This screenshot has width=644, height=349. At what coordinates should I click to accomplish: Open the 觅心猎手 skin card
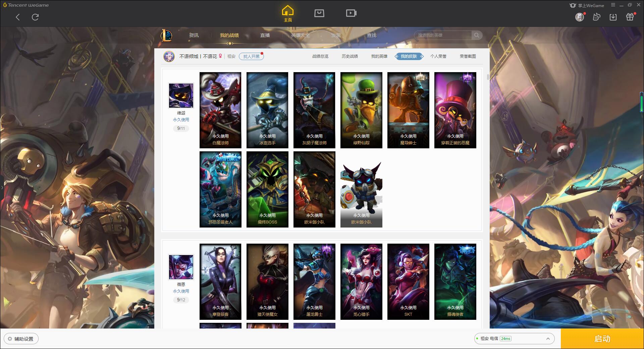(361, 282)
